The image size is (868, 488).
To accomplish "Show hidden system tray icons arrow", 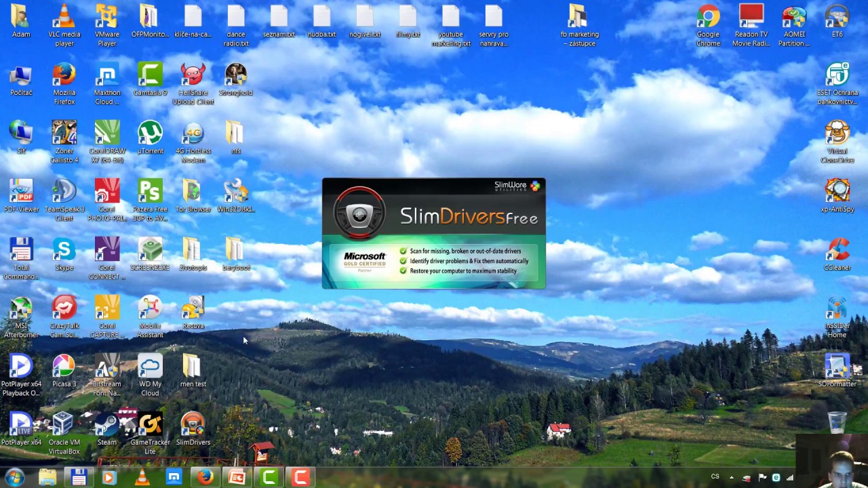I will coord(731,478).
